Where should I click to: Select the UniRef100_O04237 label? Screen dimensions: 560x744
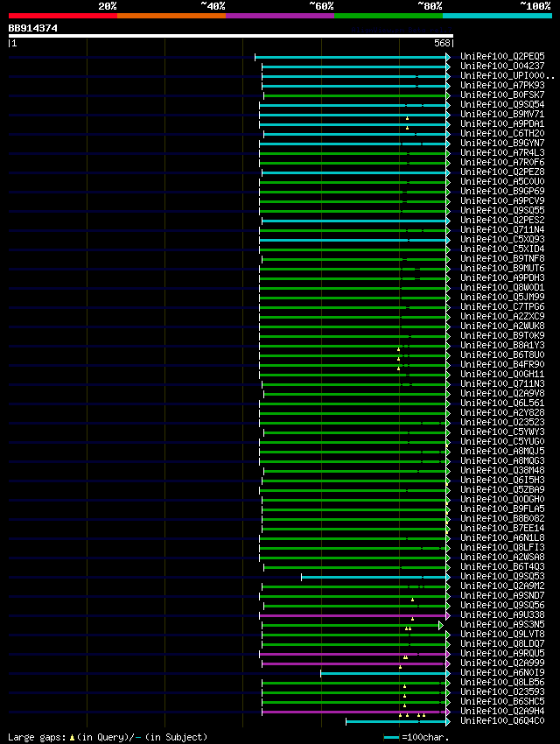(502, 66)
